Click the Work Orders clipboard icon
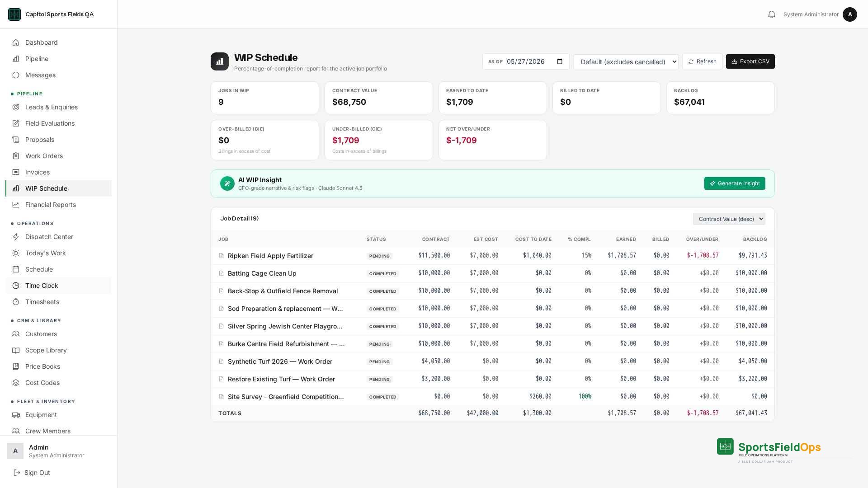The image size is (868, 488). pos(16,156)
